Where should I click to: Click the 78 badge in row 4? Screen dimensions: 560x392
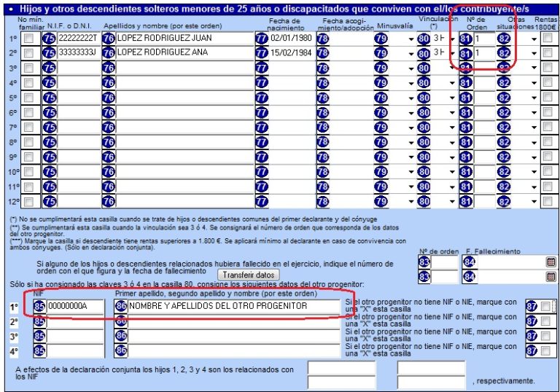tap(323, 84)
